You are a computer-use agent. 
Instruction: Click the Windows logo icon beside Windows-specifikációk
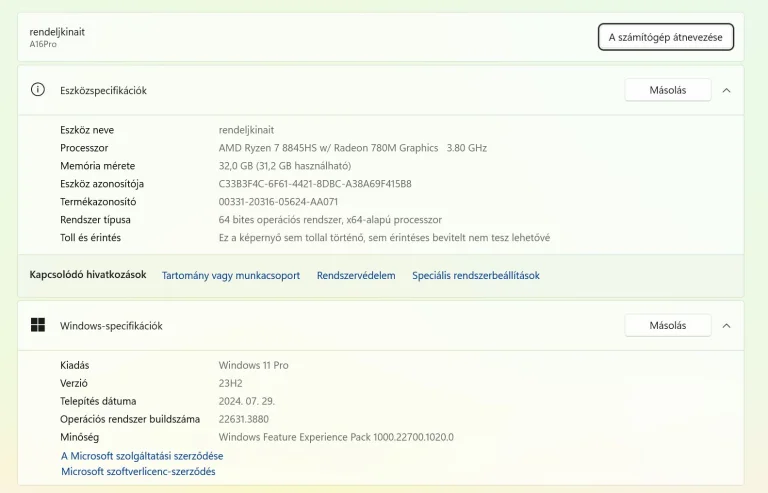[38, 325]
